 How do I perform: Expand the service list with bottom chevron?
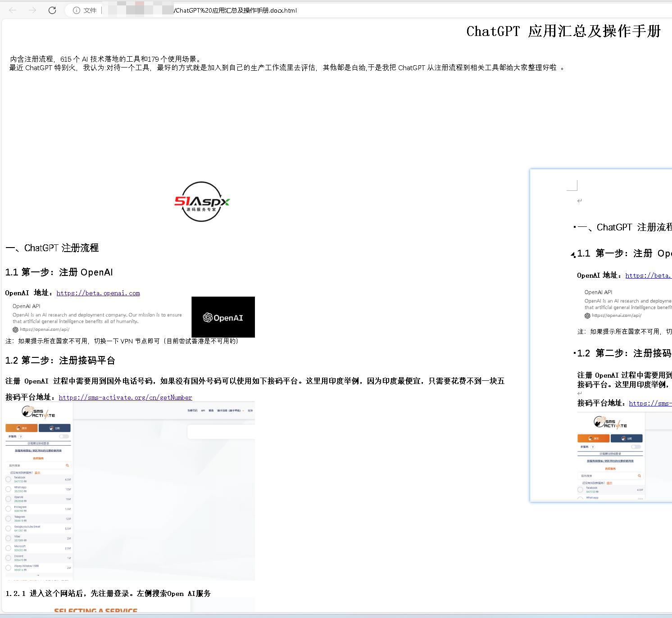[38, 575]
